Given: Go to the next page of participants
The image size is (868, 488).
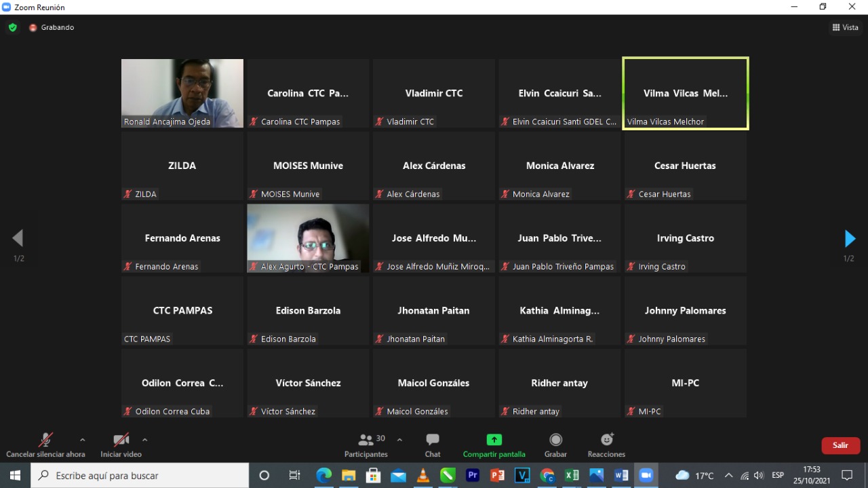Looking at the screenshot, I should point(849,239).
